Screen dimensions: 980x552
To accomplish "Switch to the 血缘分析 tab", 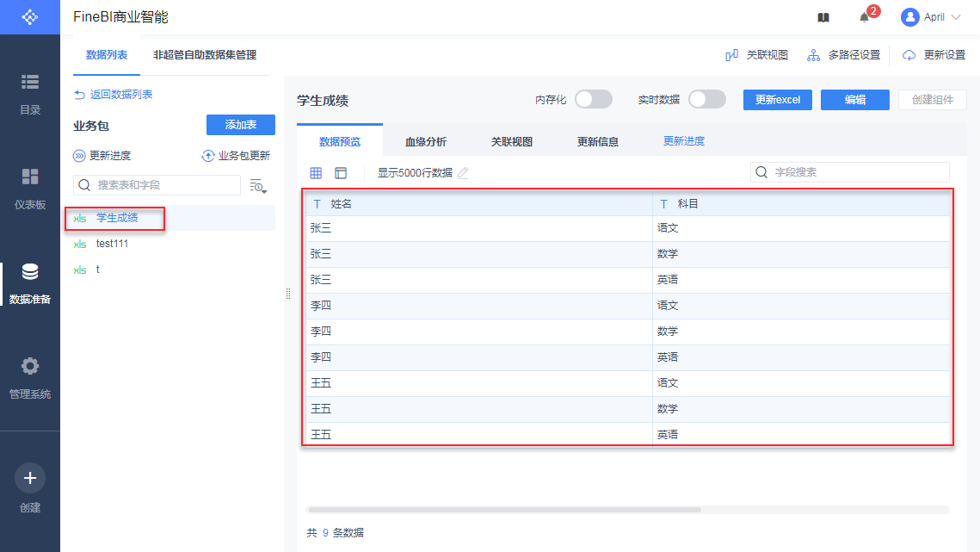I will click(426, 142).
